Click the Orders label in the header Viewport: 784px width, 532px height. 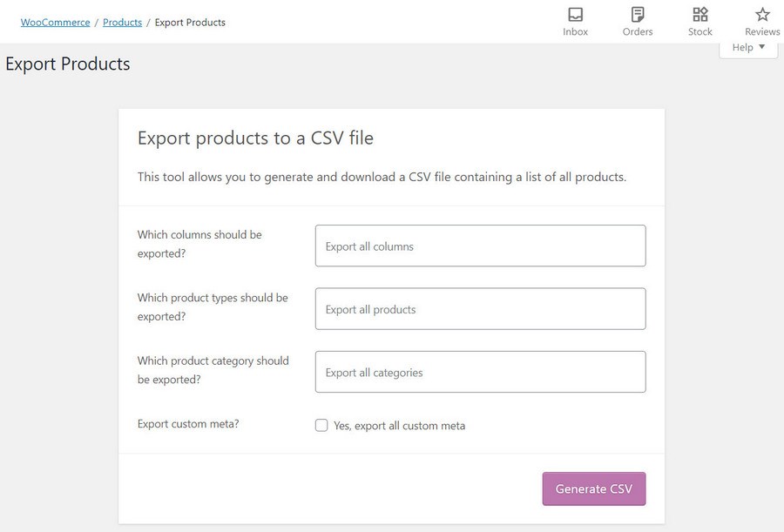click(638, 32)
